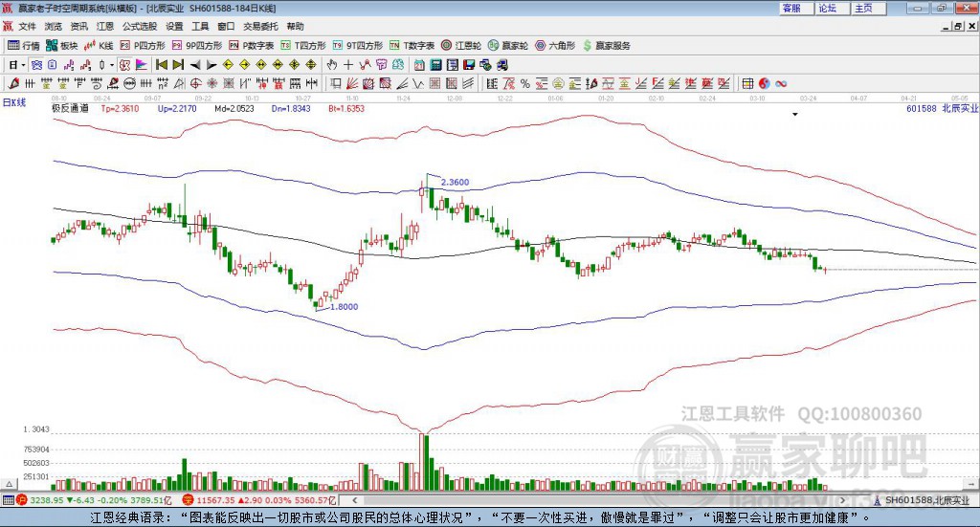Click SH601588,北辰实业 status bar label
Image resolution: width=980 pixels, height=527 pixels.
[x=926, y=500]
